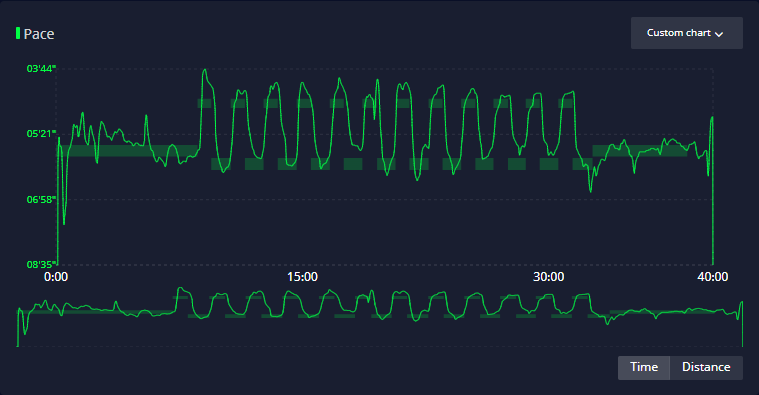Click the 03'44" pace axis label

[x=41, y=69]
